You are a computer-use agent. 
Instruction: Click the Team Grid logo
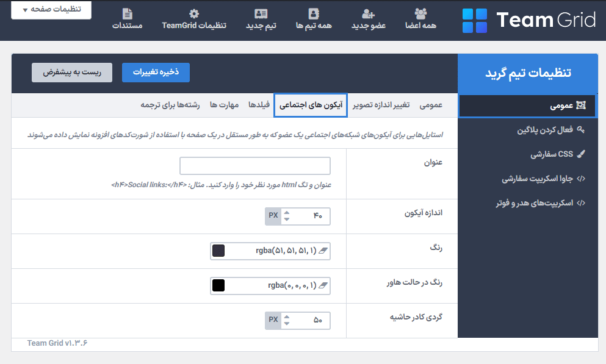[528, 20]
